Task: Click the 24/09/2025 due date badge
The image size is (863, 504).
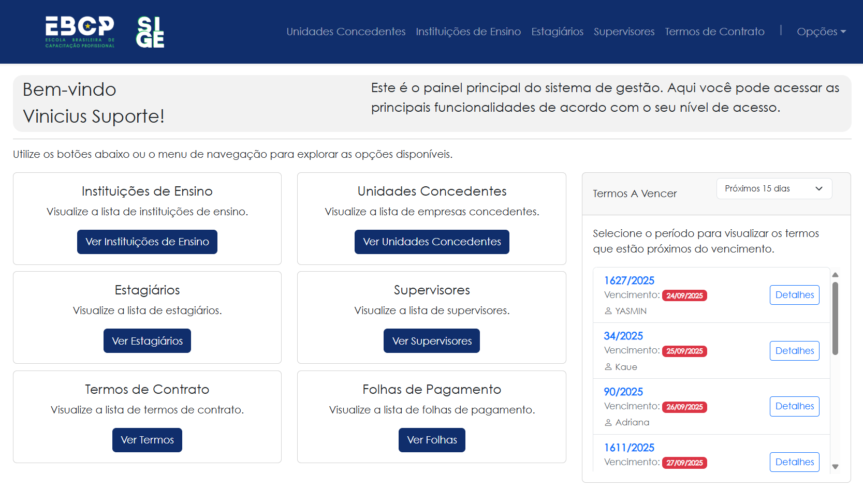Action: point(684,295)
